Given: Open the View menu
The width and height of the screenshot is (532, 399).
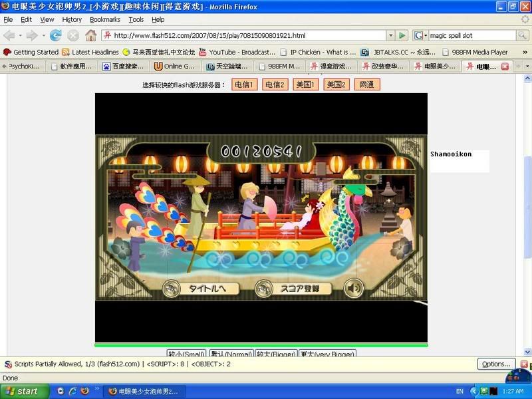Looking at the screenshot, I should [x=47, y=20].
